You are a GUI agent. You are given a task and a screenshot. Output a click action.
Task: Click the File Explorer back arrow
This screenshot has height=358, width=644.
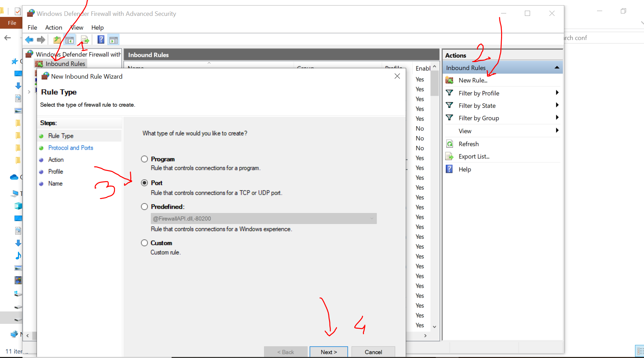[x=8, y=38]
